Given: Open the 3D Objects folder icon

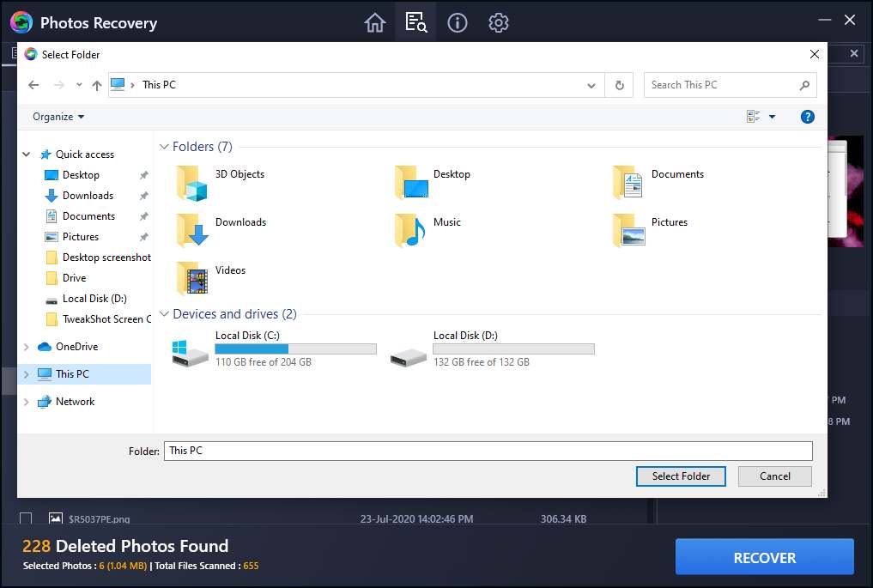Looking at the screenshot, I should click(x=192, y=183).
